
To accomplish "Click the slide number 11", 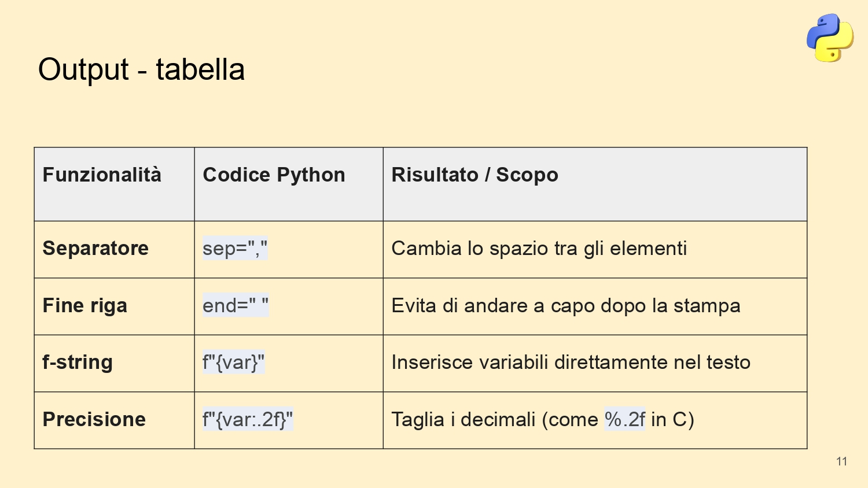I will [x=842, y=461].
